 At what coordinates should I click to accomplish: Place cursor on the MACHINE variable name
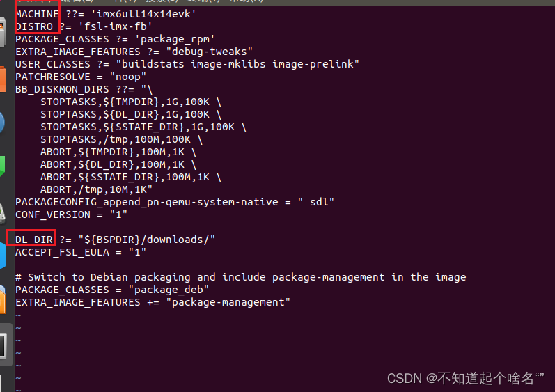[38, 13]
